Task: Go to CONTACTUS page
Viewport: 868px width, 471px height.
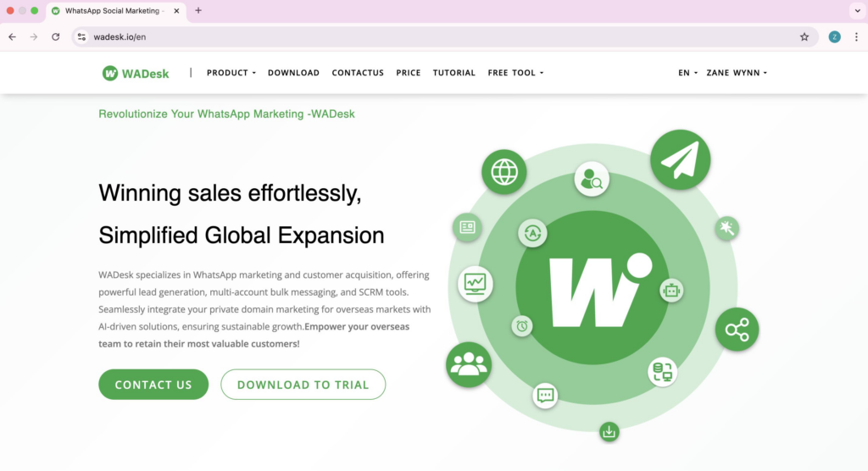Action: point(358,73)
